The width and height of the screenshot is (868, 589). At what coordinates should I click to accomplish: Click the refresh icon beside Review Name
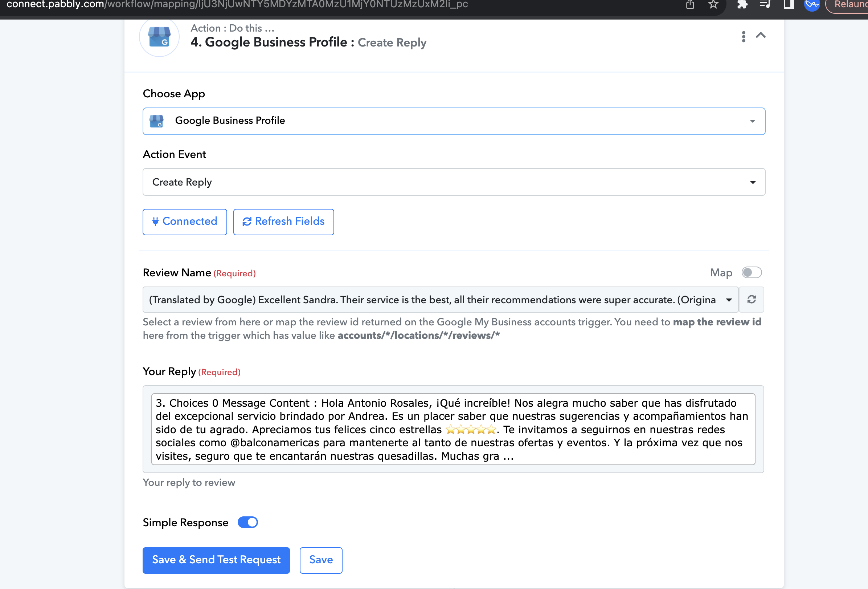point(752,300)
